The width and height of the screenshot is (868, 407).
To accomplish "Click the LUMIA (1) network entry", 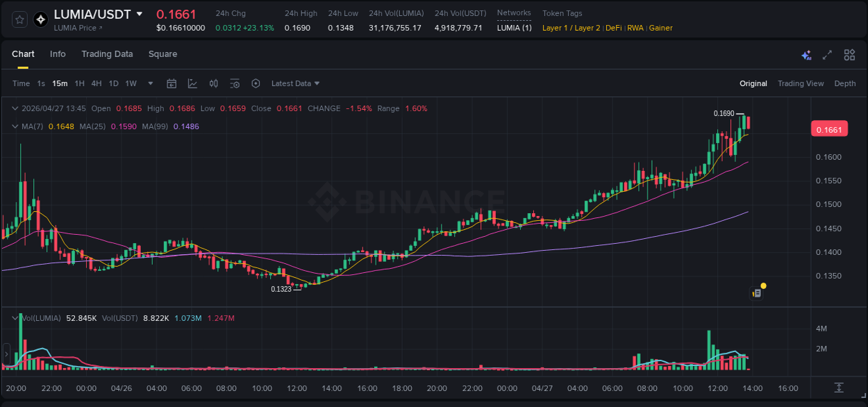I will pos(515,28).
